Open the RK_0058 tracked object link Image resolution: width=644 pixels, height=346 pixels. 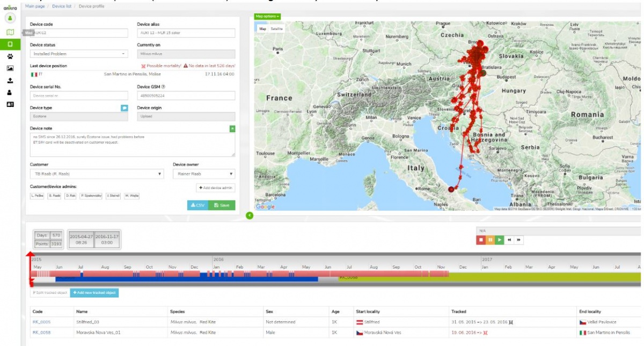tap(41, 333)
